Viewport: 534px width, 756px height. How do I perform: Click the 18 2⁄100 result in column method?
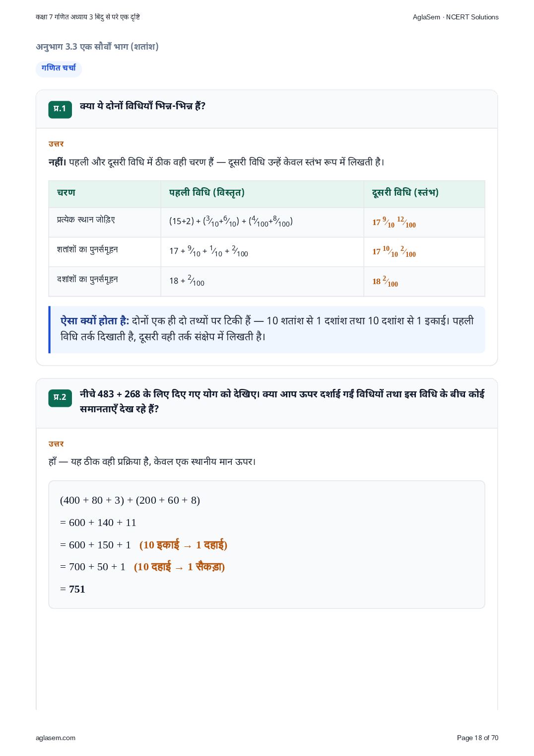pyautogui.click(x=385, y=282)
